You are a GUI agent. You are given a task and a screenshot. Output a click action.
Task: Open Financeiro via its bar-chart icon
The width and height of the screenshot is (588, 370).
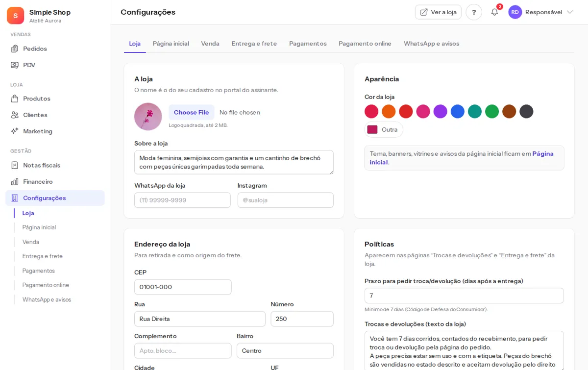[15, 181]
